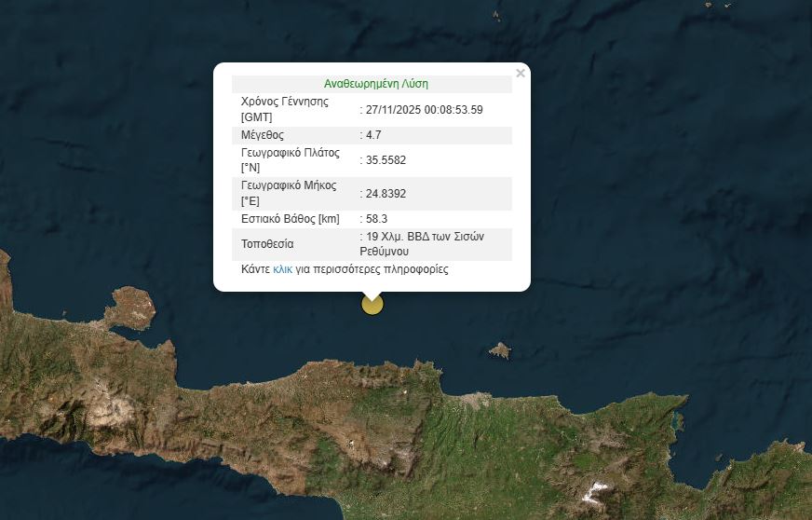The height and width of the screenshot is (520, 812).
Task: Click the Εστιακό Βάθος [km] label
Action: [290, 219]
